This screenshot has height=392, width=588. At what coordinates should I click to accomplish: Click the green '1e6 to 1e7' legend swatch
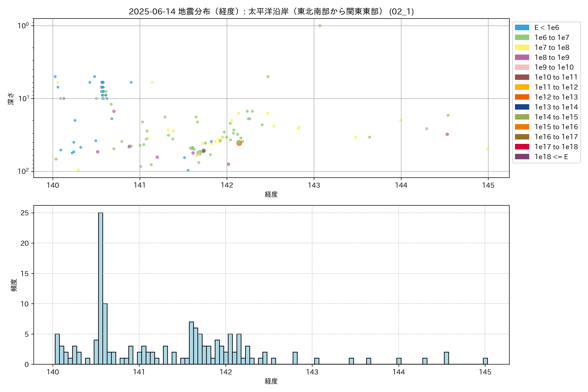[x=522, y=38]
